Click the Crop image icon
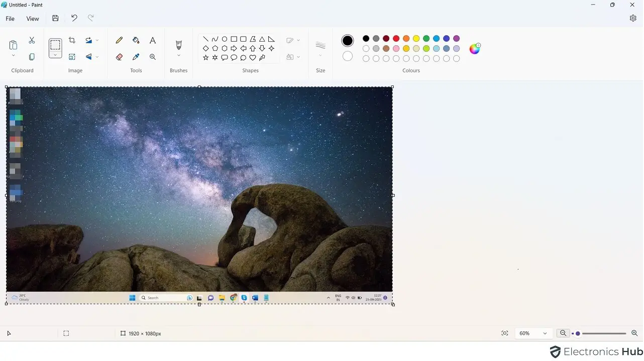The image size is (644, 361). tap(72, 40)
